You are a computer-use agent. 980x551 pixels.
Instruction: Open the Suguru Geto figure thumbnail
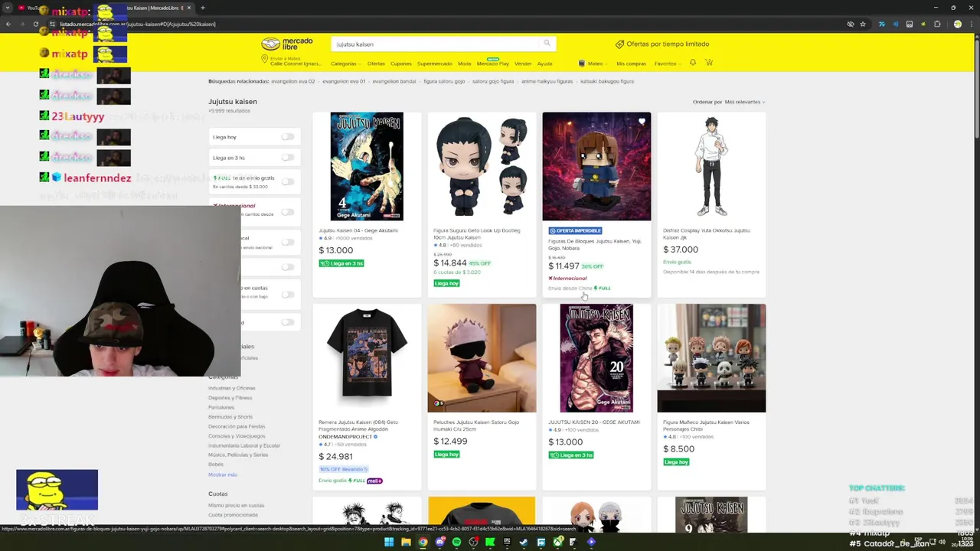482,166
